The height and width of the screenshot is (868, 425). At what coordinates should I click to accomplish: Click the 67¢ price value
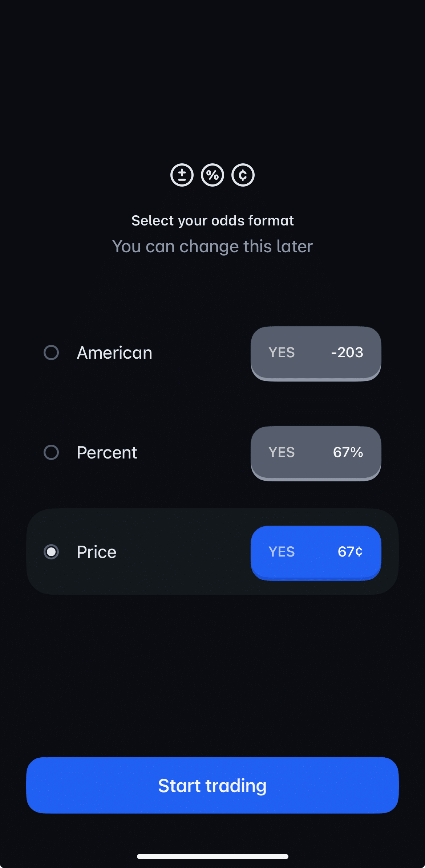point(350,552)
